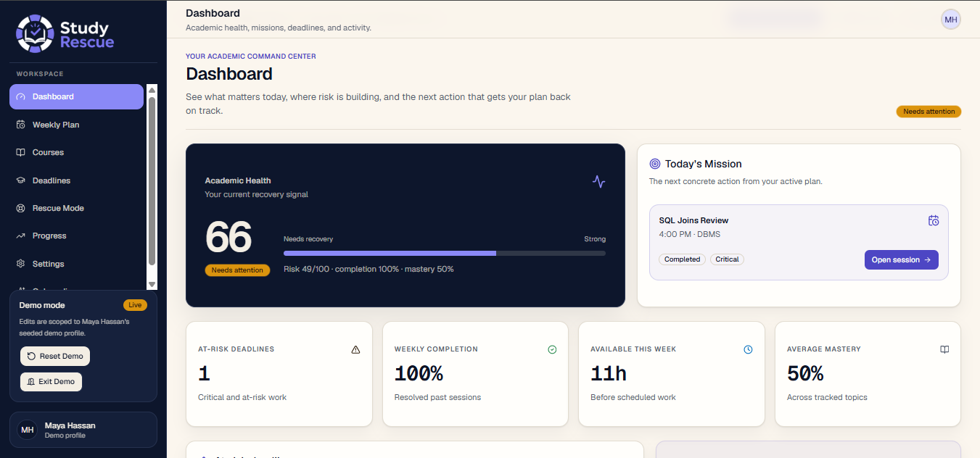This screenshot has height=458, width=980.
Task: Click the Available This Week value 11h
Action: pos(609,374)
